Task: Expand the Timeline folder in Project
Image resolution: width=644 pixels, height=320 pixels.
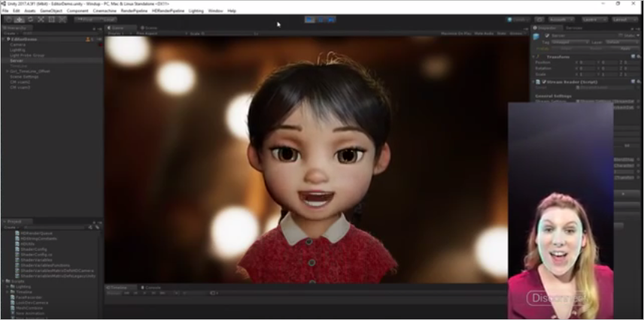Action: tap(8, 292)
